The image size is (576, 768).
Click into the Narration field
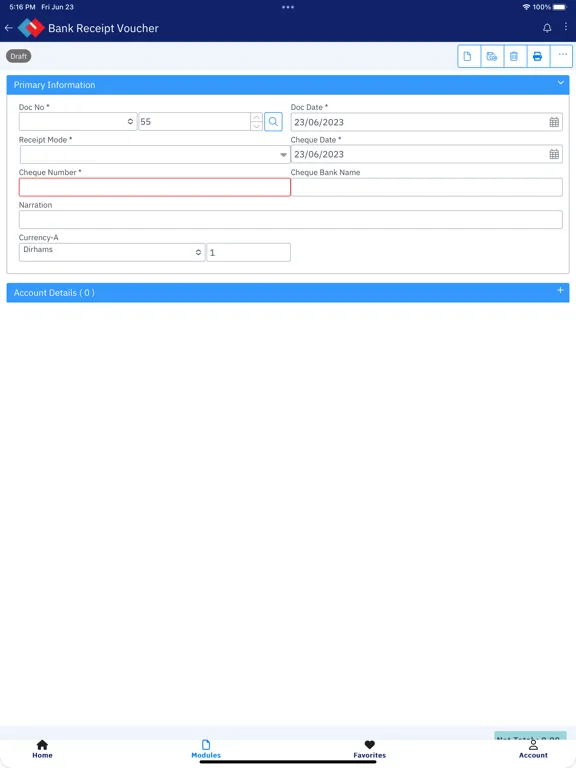[290, 219]
